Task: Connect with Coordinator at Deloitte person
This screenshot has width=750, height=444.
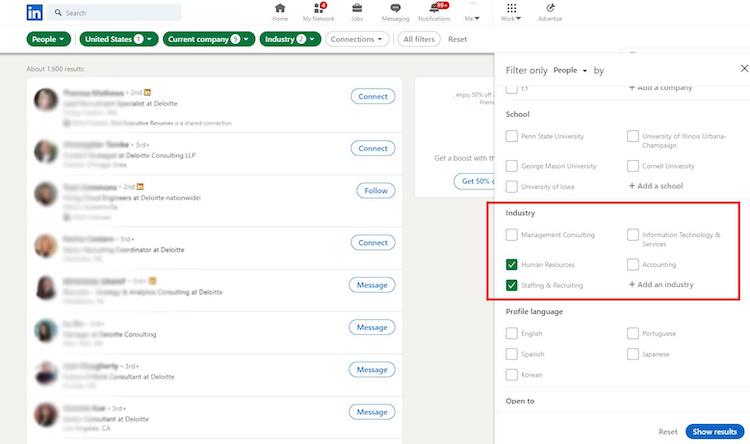Action: click(x=373, y=243)
